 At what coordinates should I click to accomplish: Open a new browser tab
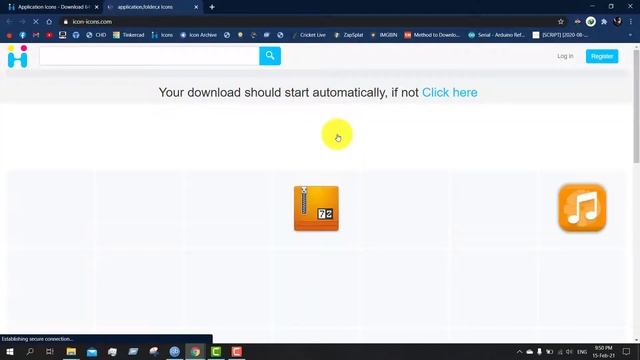[x=212, y=7]
